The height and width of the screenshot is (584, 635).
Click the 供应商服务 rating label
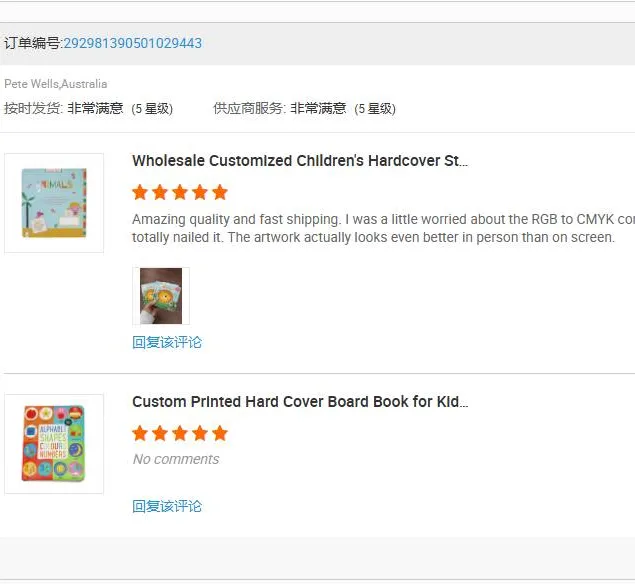[x=249, y=108]
